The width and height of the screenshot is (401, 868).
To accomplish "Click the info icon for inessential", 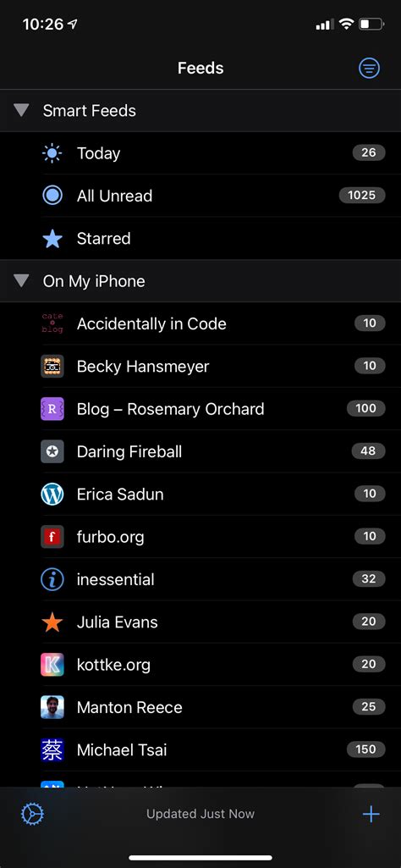I will tap(52, 579).
